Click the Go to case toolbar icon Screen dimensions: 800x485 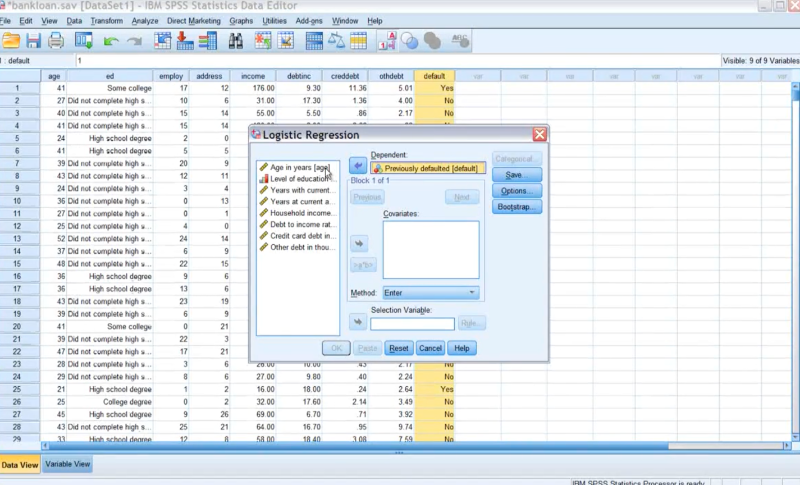162,41
